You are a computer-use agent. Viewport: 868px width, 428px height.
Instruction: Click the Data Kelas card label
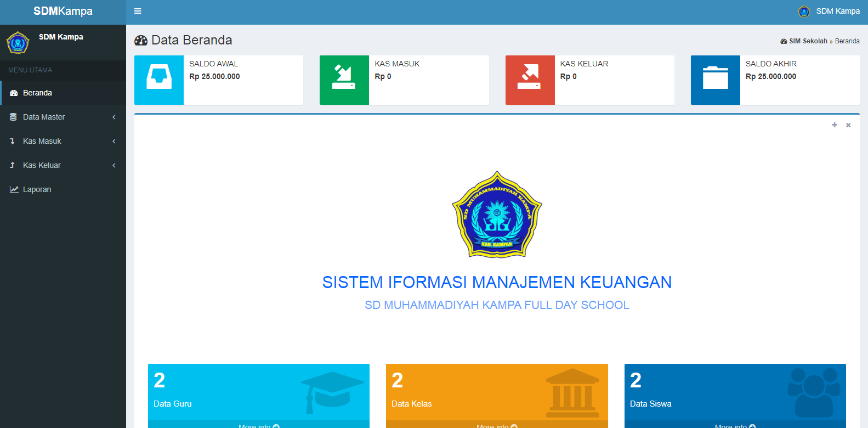412,404
